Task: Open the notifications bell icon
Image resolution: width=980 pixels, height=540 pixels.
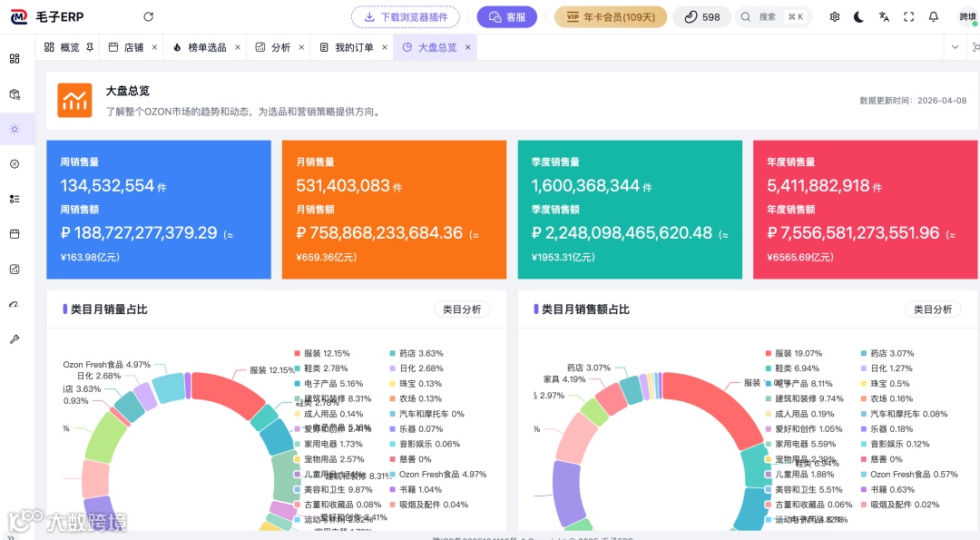Action: point(933,17)
